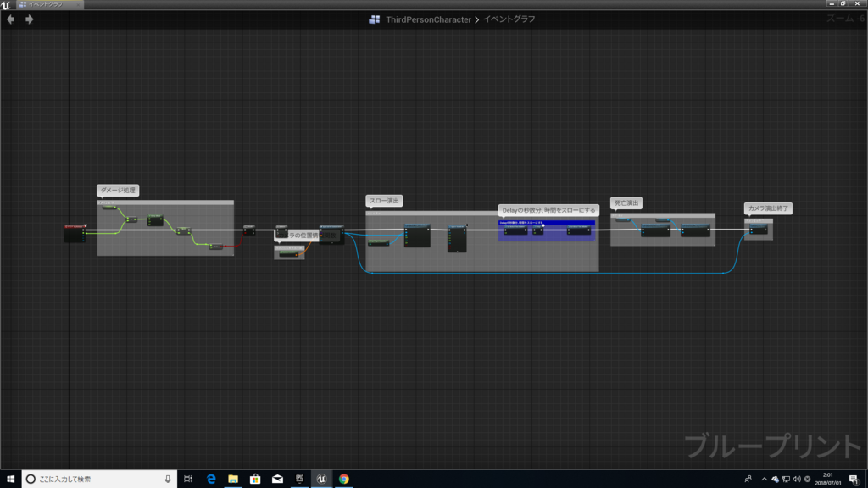Switch to Unreal Editor in the taskbar
Image resolution: width=868 pixels, height=488 pixels.
click(x=321, y=480)
